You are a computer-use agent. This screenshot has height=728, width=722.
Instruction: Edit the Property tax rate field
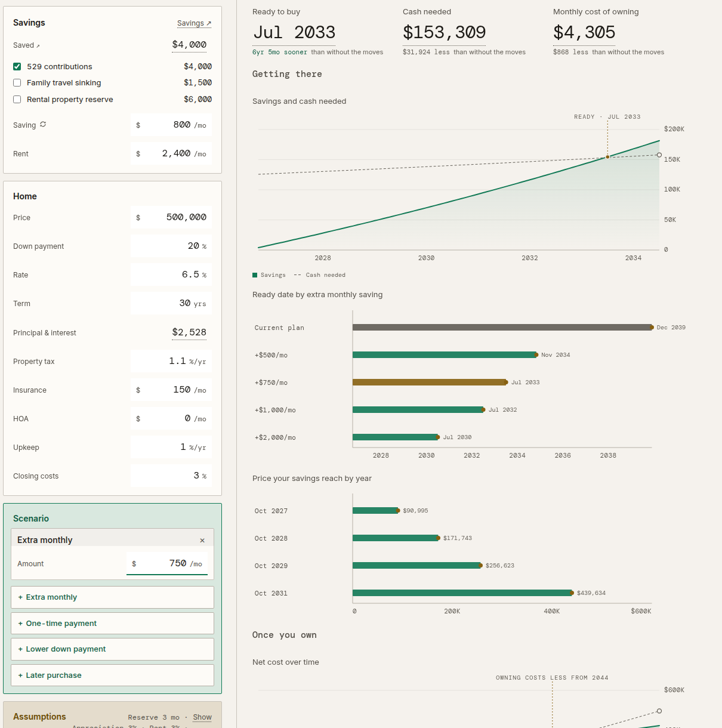click(x=171, y=361)
